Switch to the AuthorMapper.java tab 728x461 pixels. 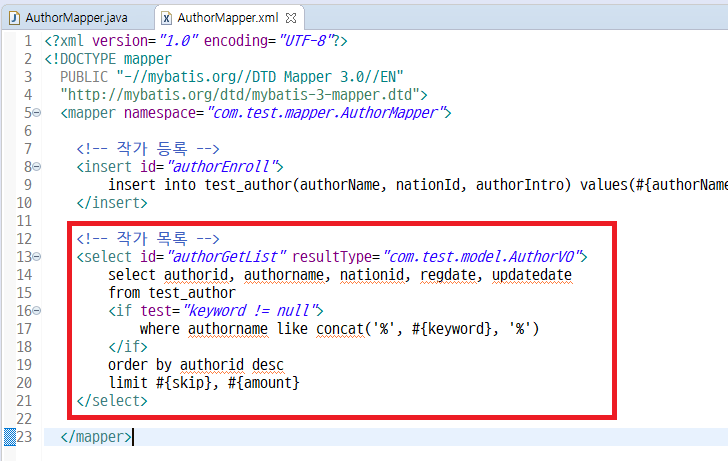[77, 18]
